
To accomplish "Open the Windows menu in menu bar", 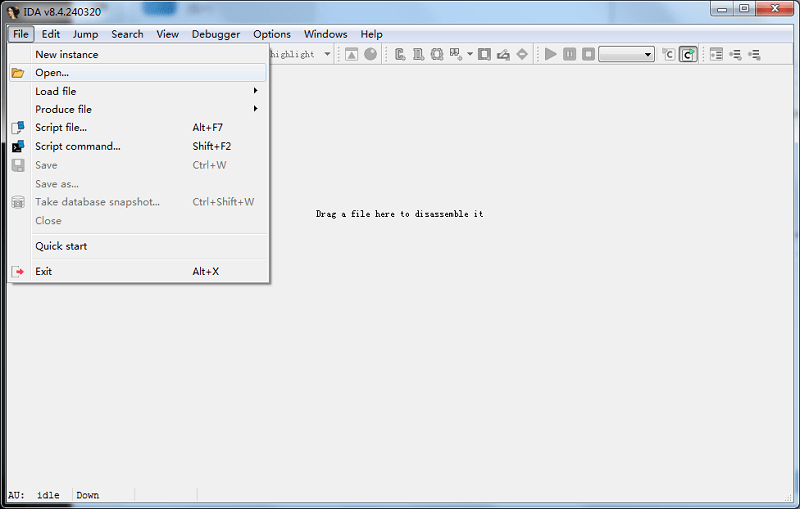I will pos(325,34).
